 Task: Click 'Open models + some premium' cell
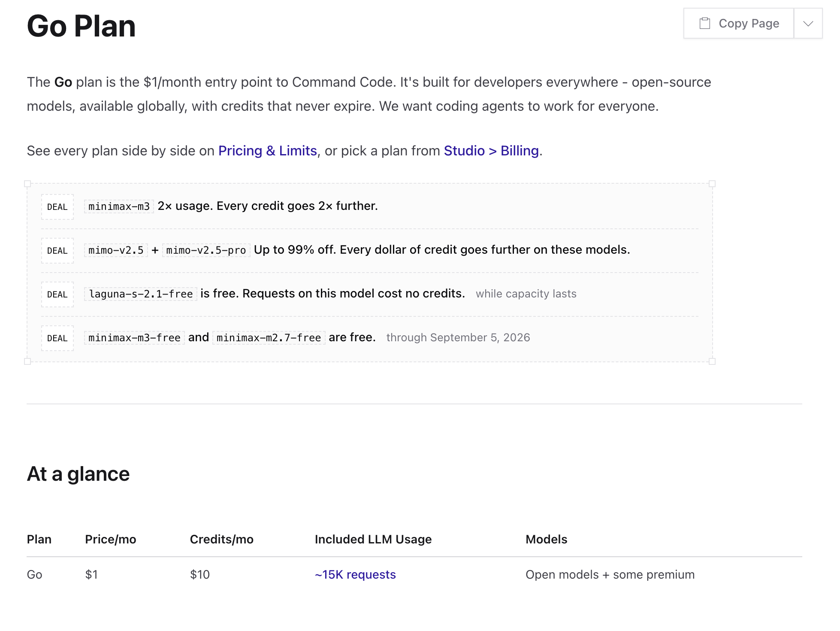click(610, 574)
